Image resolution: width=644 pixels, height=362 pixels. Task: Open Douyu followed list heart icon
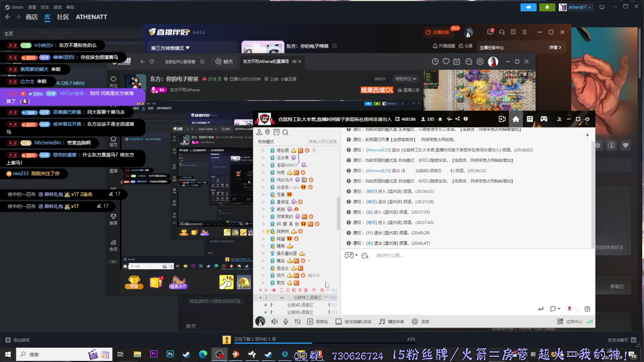point(446,62)
